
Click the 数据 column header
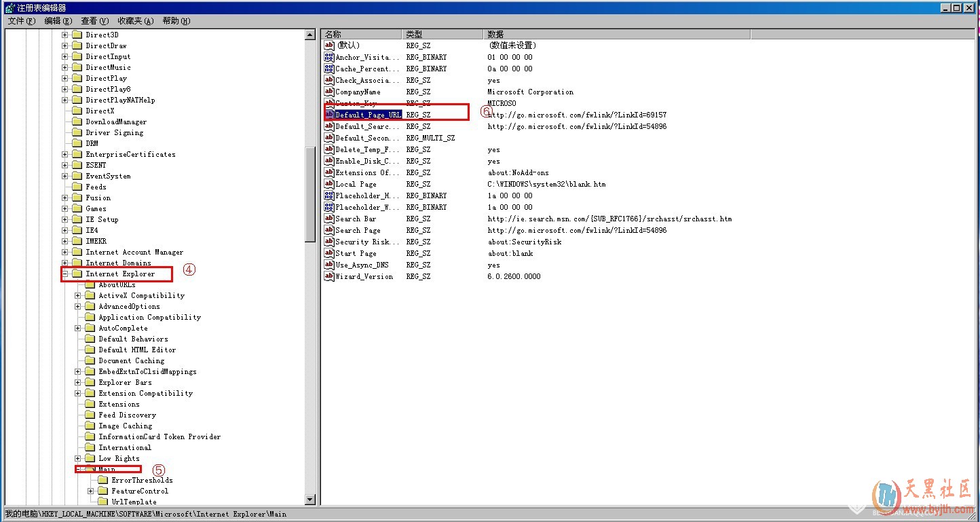click(x=616, y=34)
